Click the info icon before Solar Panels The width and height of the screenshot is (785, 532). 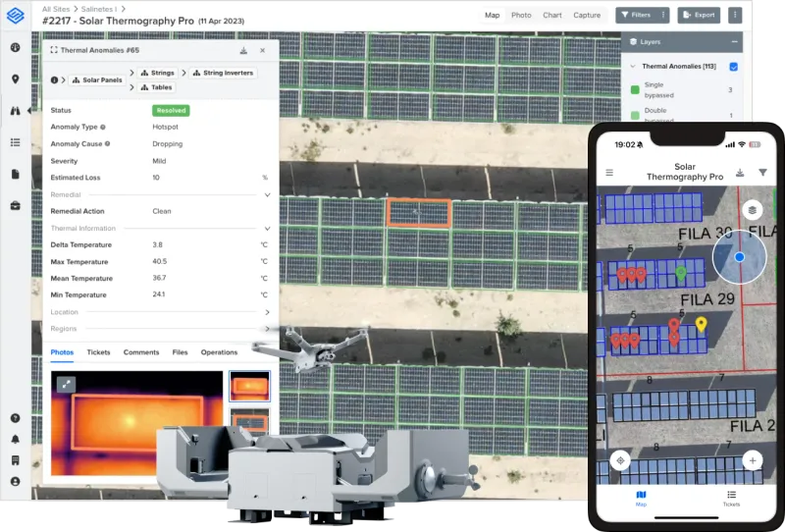54,80
